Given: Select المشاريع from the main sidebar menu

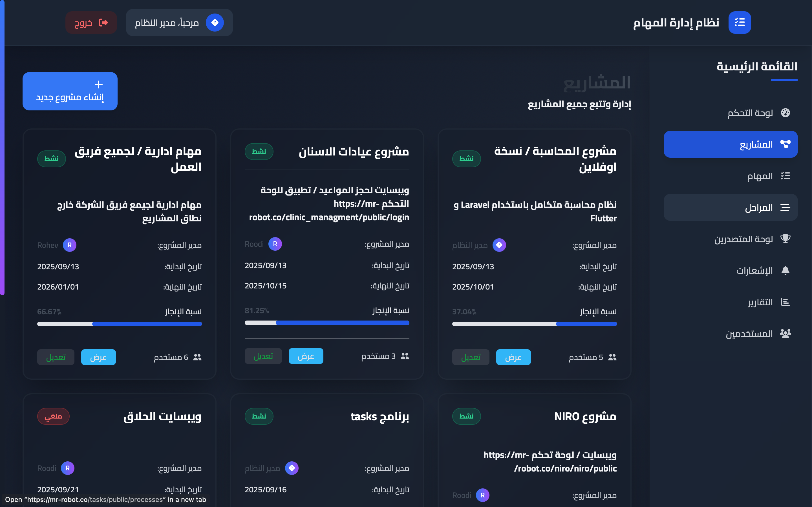Looking at the screenshot, I should tap(731, 144).
